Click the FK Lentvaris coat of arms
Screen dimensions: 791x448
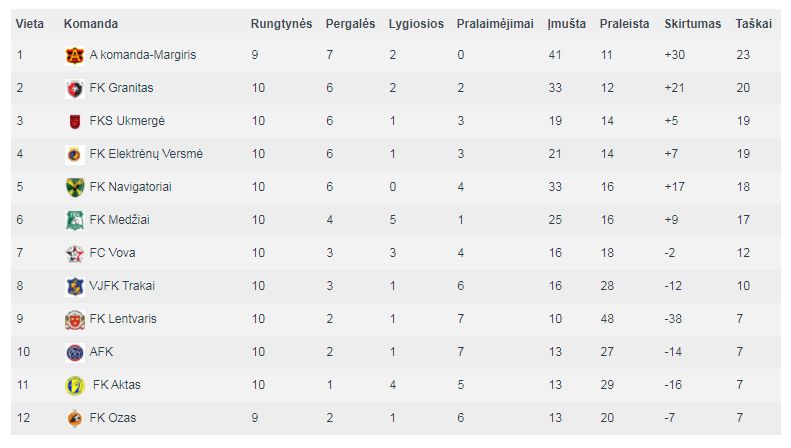[x=75, y=319]
